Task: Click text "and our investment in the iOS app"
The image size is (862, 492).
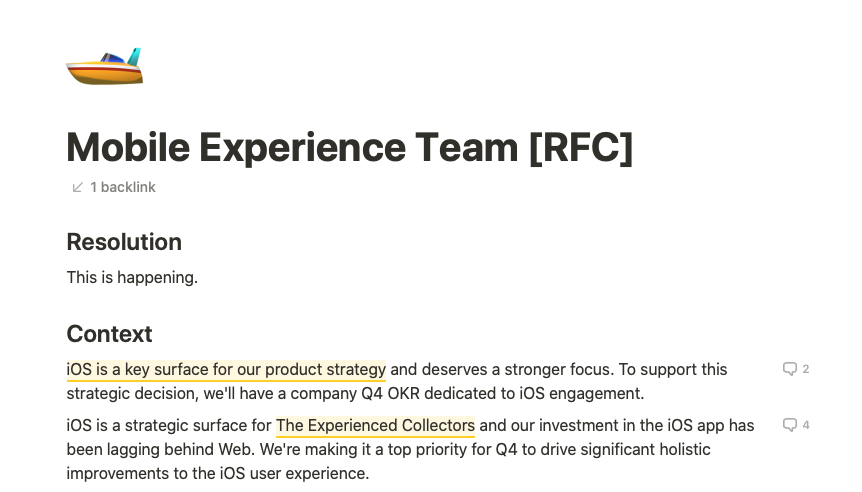Action: coord(601,425)
